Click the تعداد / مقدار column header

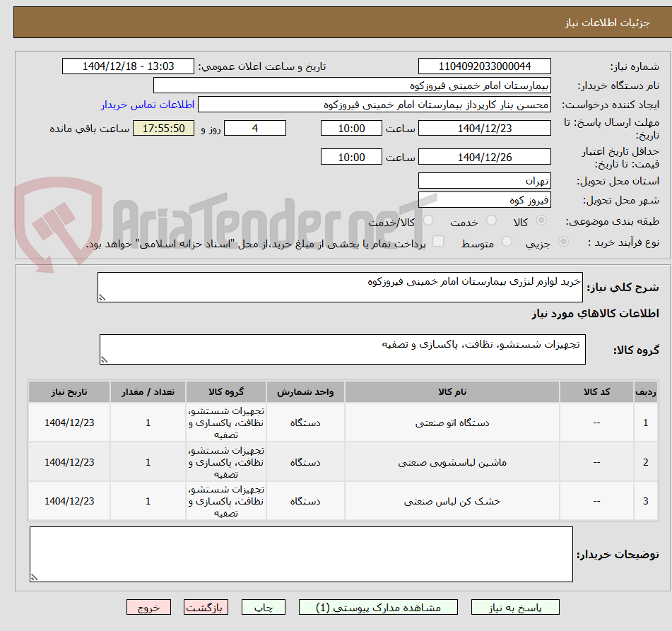pyautogui.click(x=148, y=391)
